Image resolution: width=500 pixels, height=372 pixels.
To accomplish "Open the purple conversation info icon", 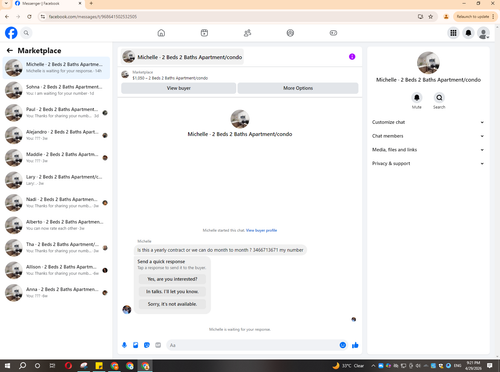I will pyautogui.click(x=352, y=57).
